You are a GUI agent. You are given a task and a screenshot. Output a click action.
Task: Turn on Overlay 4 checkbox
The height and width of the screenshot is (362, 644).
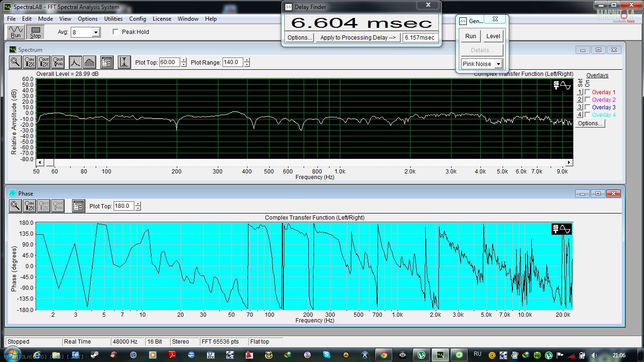(587, 115)
